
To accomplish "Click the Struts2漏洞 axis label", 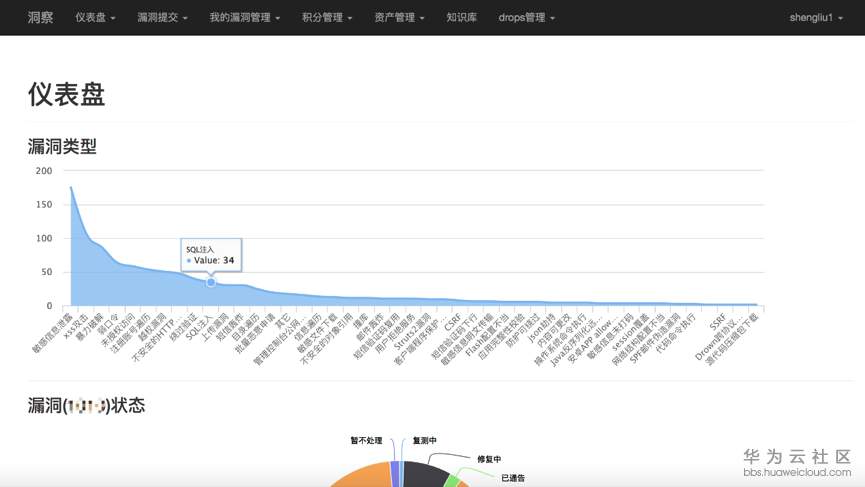I will [412, 331].
